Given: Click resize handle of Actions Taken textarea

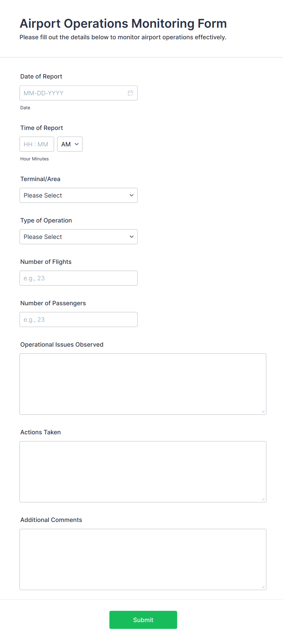Looking at the screenshot, I should [x=263, y=499].
